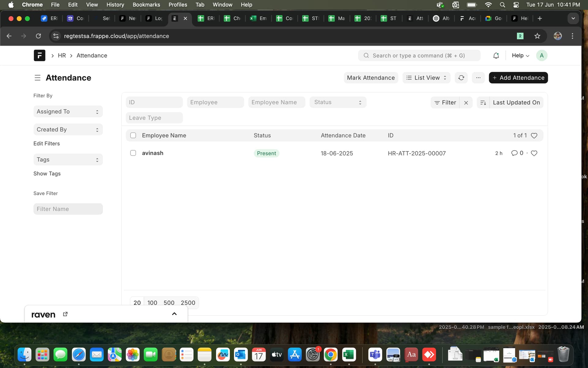Open the Bookmarks menu

146,5
